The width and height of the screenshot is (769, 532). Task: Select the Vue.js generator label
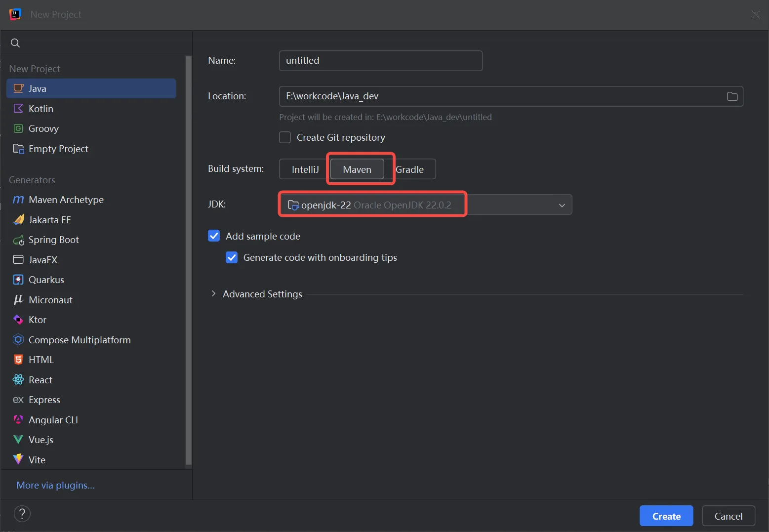coord(41,440)
